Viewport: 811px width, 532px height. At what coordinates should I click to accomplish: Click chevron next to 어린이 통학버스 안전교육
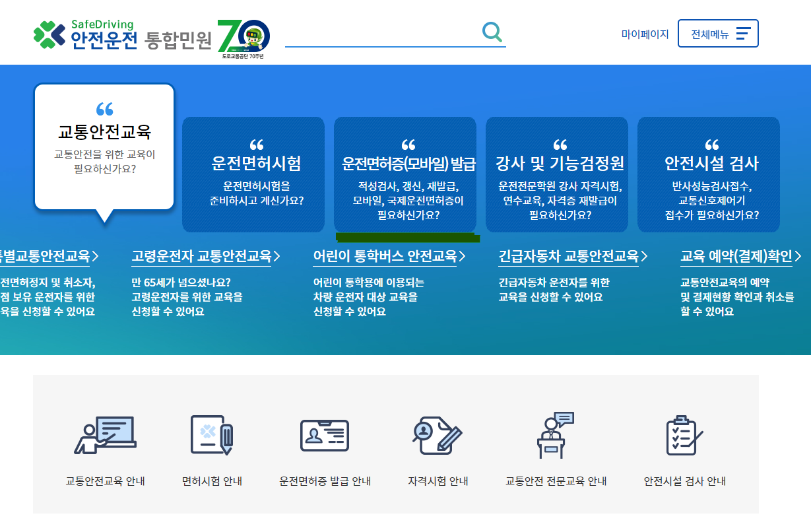click(462, 256)
